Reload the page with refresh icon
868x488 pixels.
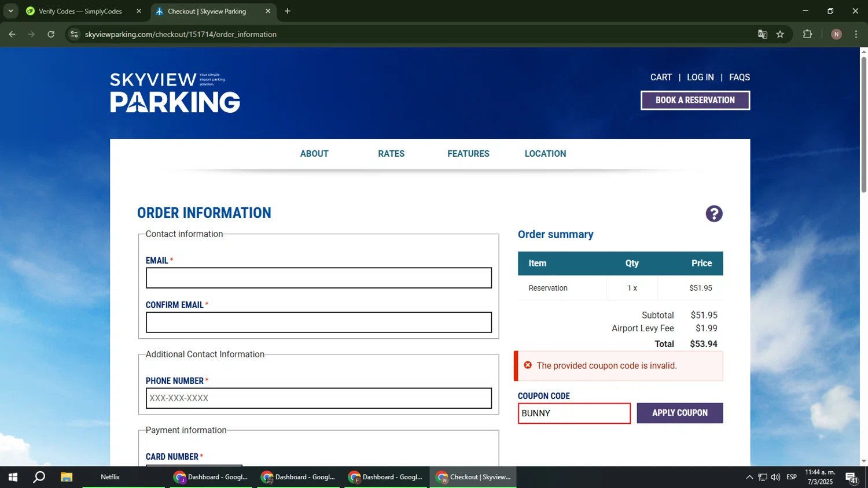(51, 34)
